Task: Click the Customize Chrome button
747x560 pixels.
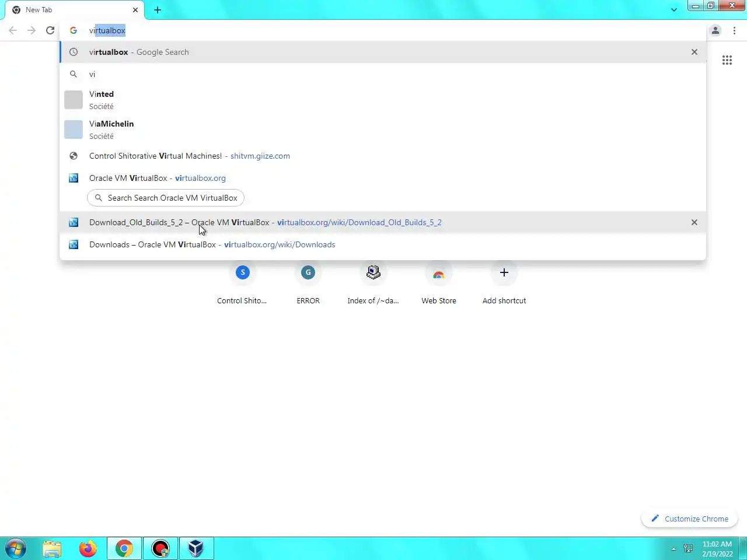Action: click(690, 519)
